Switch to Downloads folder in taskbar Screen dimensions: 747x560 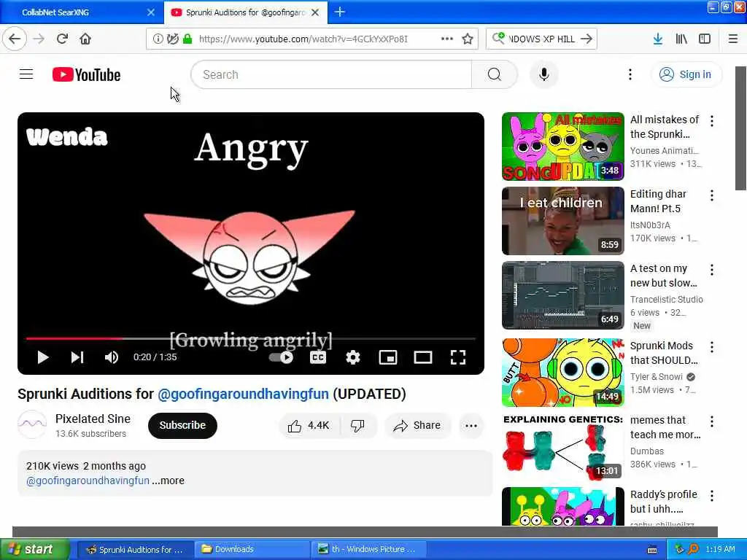pyautogui.click(x=251, y=549)
